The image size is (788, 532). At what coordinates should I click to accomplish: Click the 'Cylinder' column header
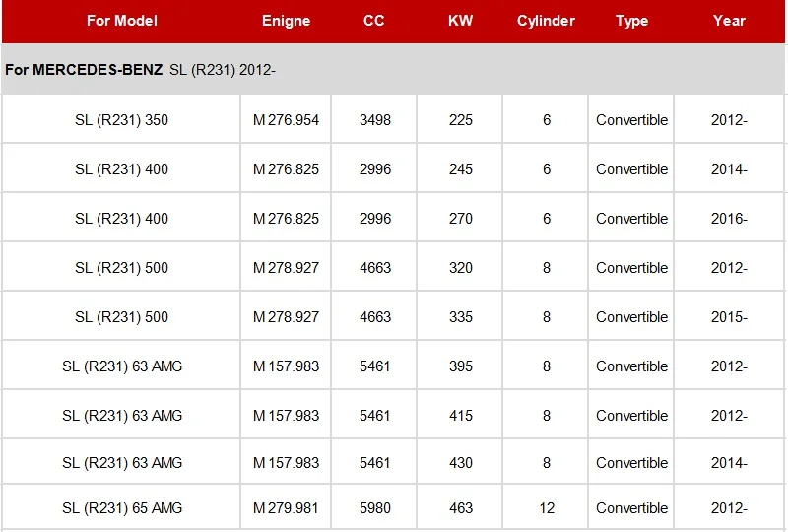tap(546, 21)
